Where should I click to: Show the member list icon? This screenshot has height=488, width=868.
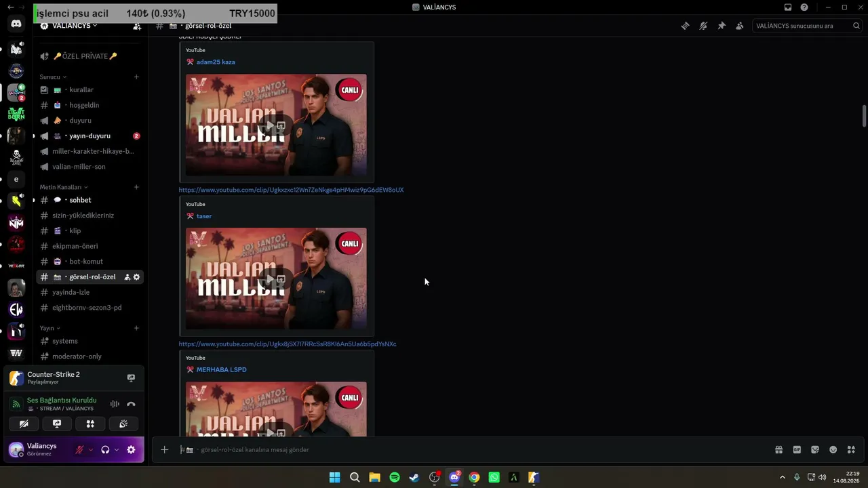[x=739, y=26]
